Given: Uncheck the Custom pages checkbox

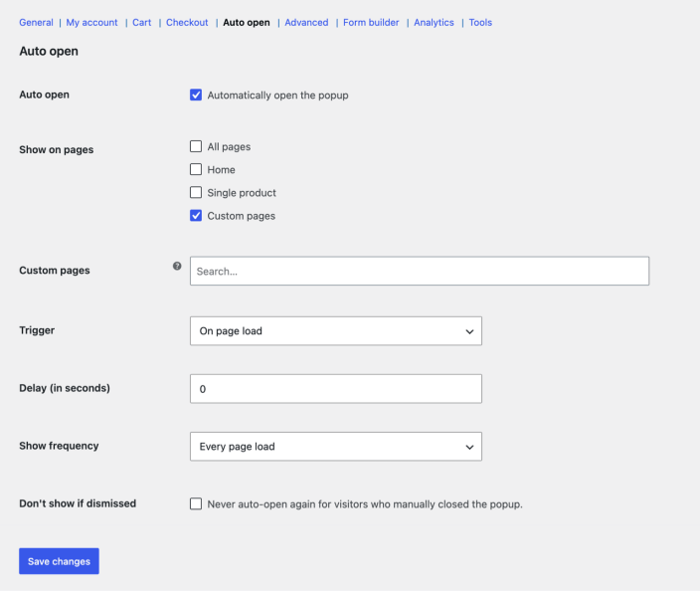Looking at the screenshot, I should click(x=196, y=216).
